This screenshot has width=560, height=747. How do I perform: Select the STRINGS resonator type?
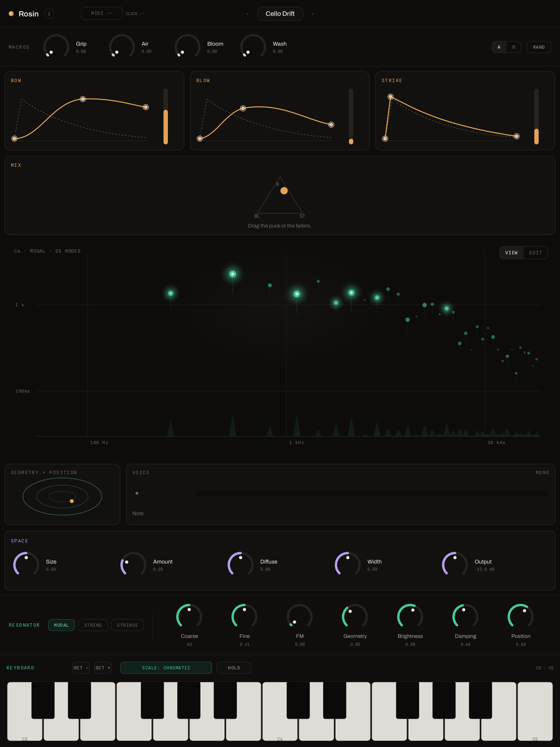(127, 625)
